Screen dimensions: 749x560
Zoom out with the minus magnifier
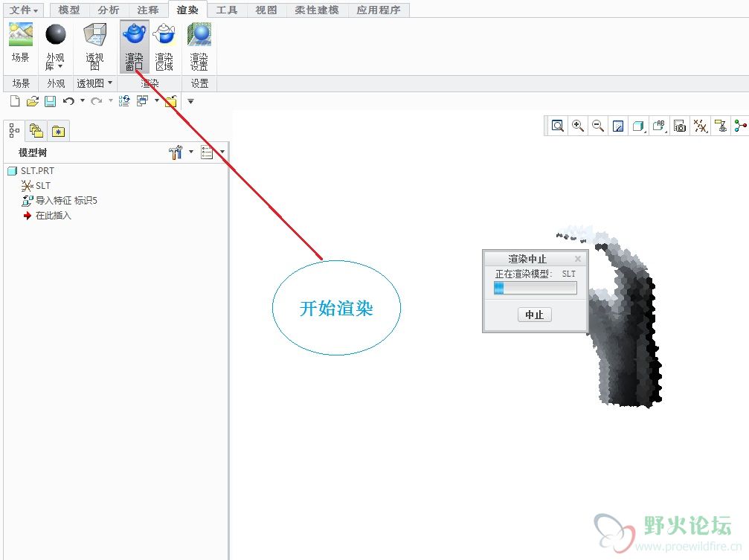point(597,126)
